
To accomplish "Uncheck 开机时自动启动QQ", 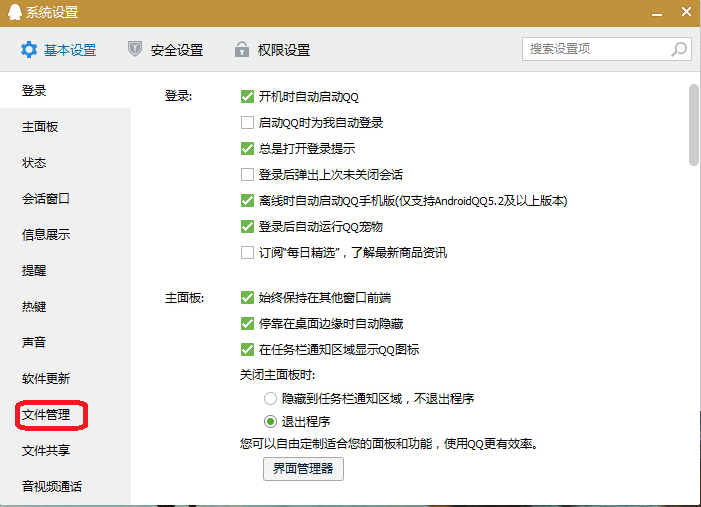I will (x=247, y=97).
